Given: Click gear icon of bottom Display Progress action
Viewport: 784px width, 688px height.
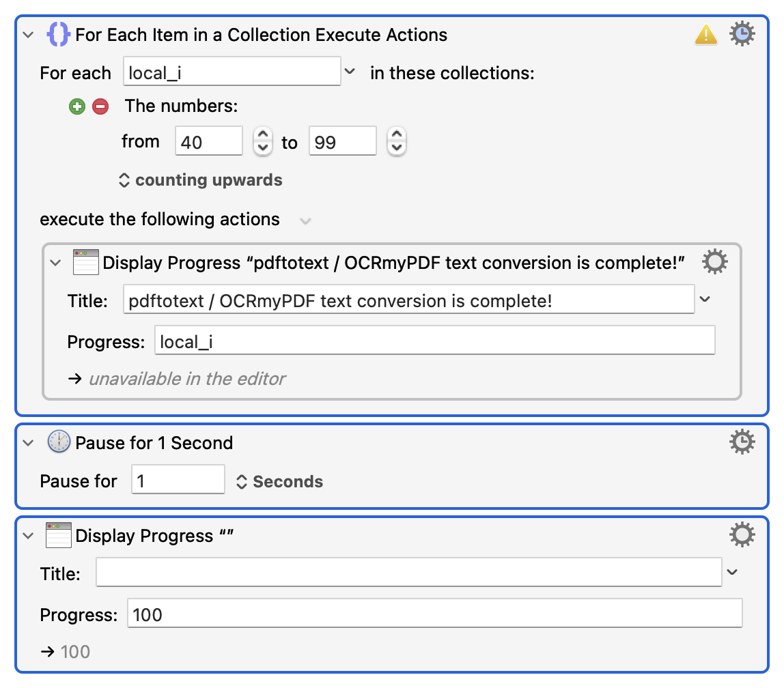Looking at the screenshot, I should (742, 535).
